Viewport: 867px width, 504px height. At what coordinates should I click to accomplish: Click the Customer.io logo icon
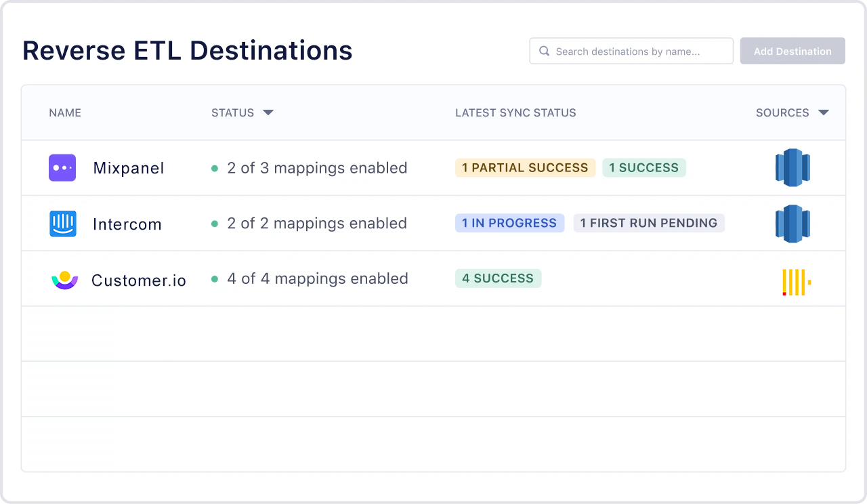(x=65, y=279)
